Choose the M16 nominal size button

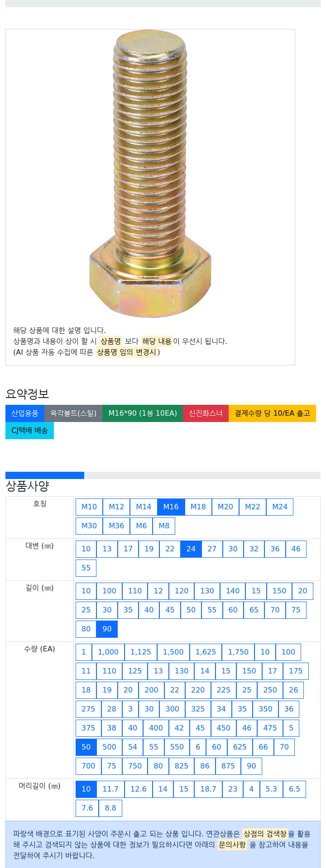point(171,507)
